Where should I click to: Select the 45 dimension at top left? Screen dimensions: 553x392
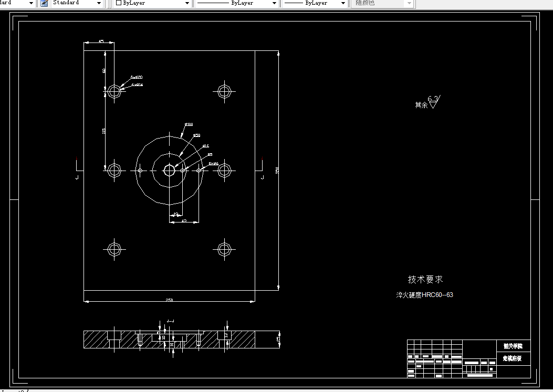click(101, 41)
